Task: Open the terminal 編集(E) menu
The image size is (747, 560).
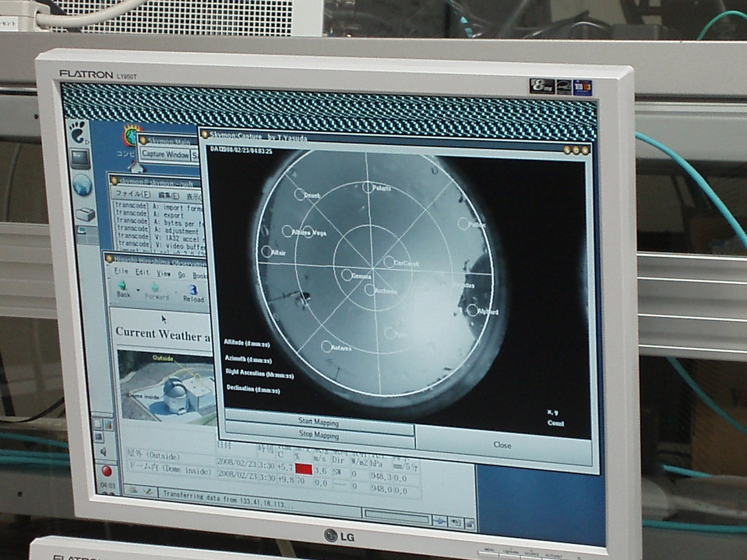Action: tap(169, 196)
